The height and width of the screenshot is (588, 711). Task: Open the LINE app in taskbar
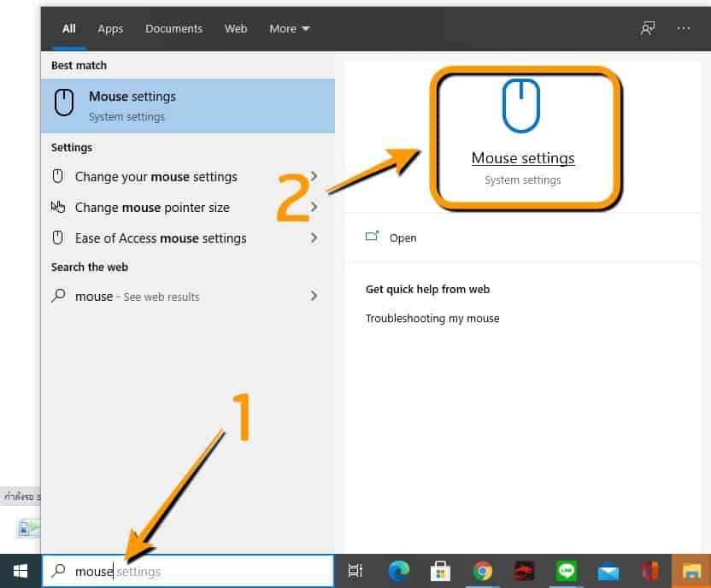tap(566, 571)
